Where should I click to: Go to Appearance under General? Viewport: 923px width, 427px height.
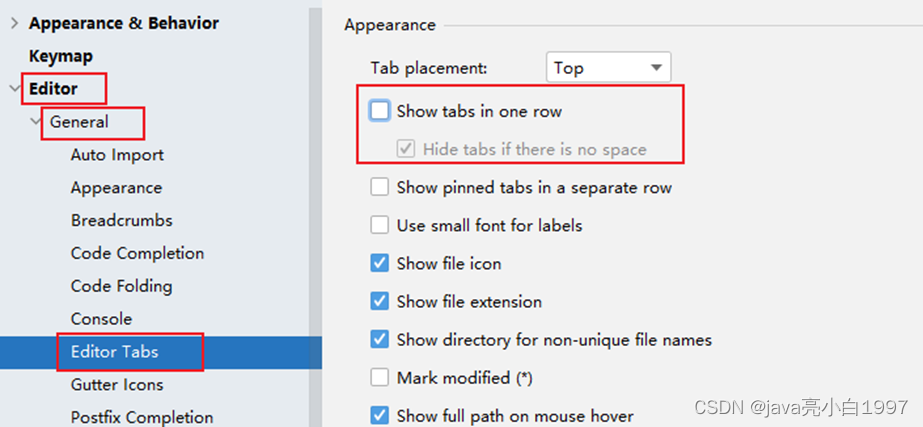coord(116,188)
